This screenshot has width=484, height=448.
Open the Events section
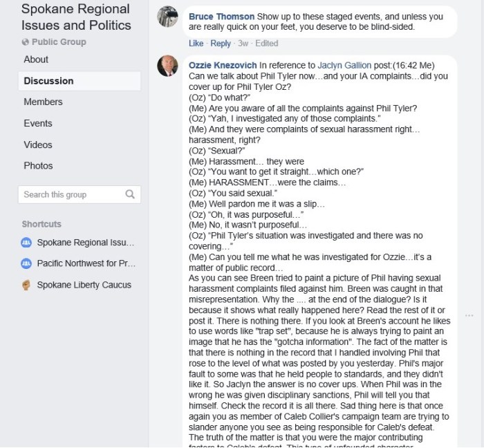38,123
